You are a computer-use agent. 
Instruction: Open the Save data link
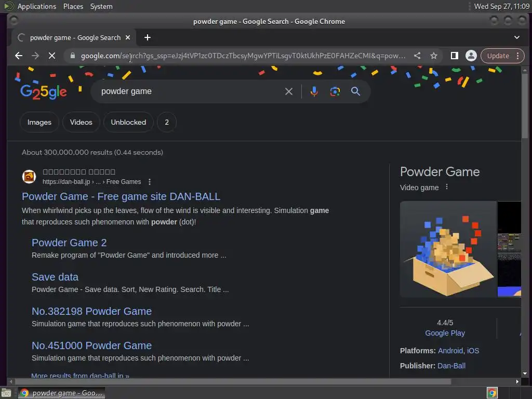click(55, 277)
